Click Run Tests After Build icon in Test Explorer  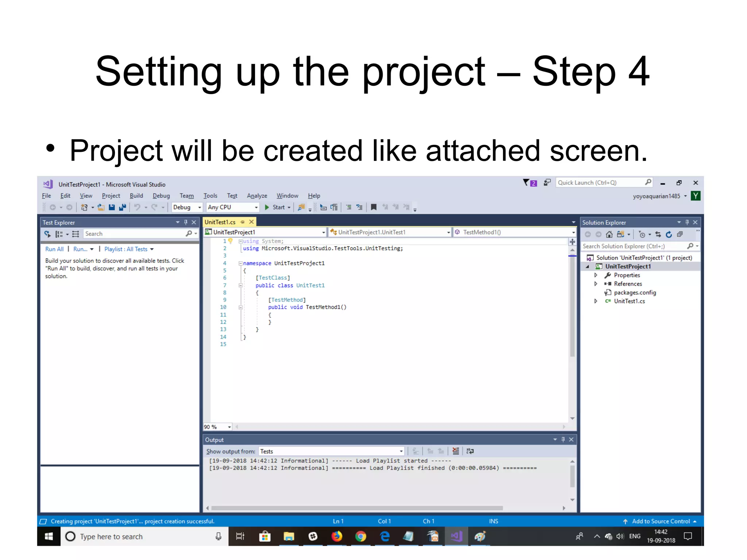click(47, 234)
